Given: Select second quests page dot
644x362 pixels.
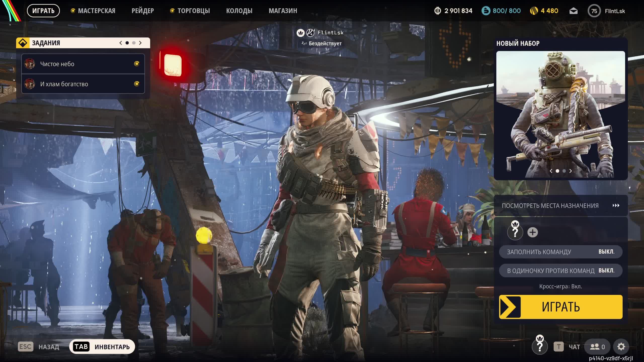Looking at the screenshot, I should tap(134, 43).
